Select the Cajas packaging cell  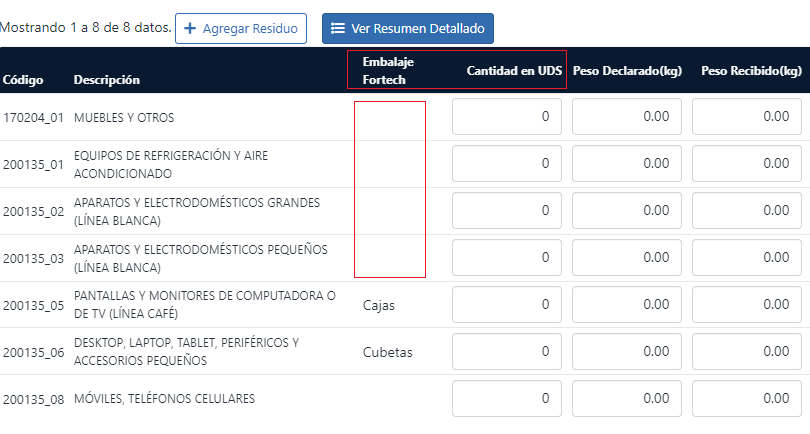click(x=379, y=305)
